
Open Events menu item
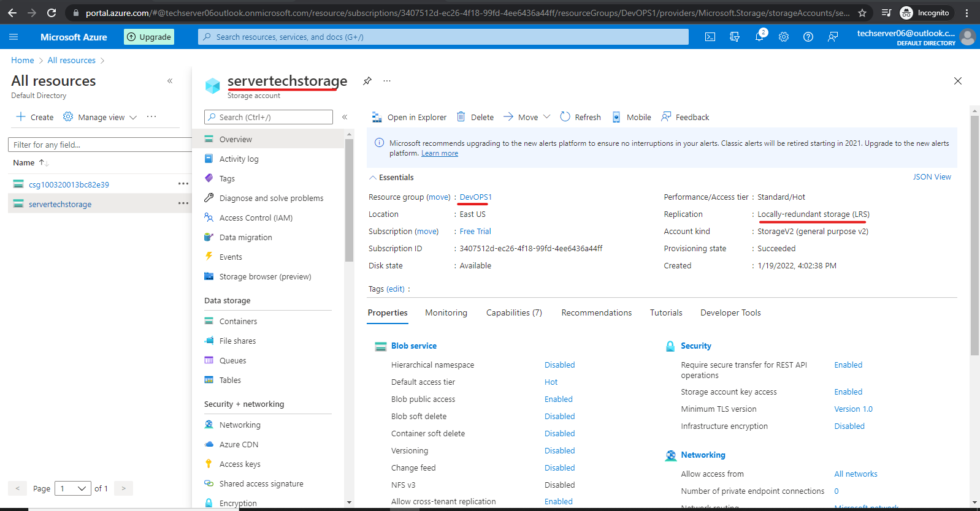[231, 257]
